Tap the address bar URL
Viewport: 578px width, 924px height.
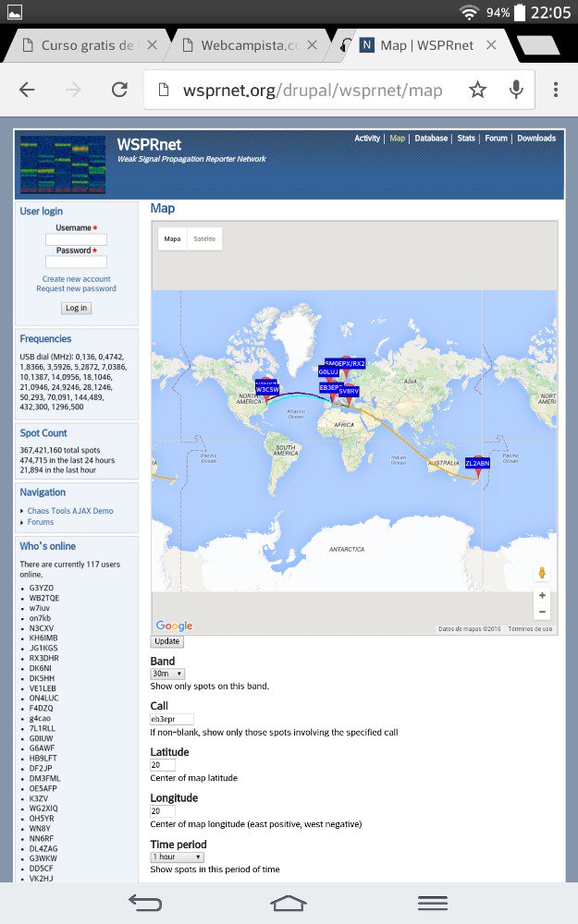313,91
